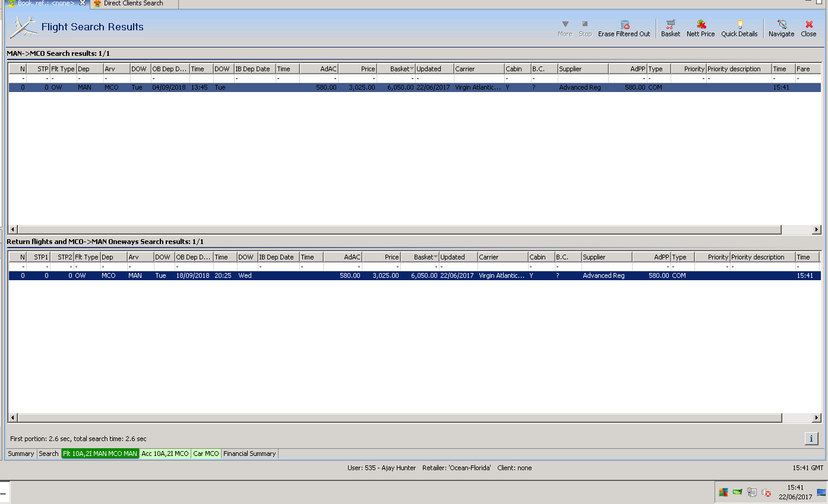
Task: Click left arrow of return flights scrollbar
Action: pyautogui.click(x=13, y=418)
